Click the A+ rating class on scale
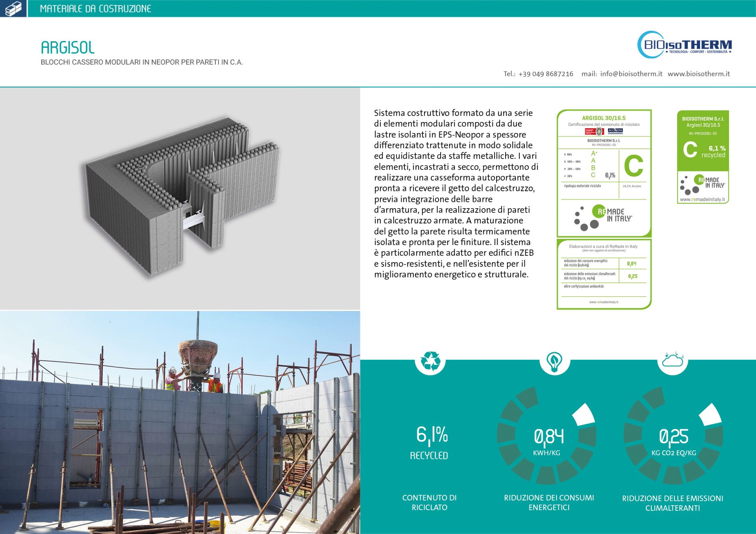Screen dimensions: 756x534 tap(594, 153)
